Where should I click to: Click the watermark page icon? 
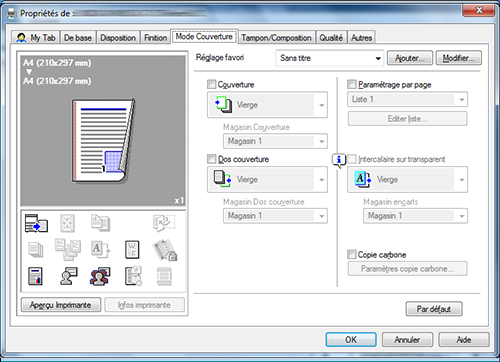[132, 250]
